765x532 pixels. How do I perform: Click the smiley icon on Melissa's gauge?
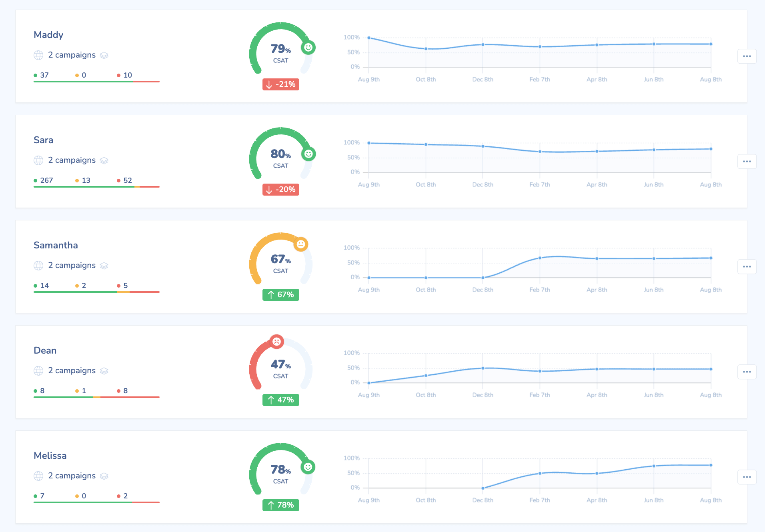point(308,466)
